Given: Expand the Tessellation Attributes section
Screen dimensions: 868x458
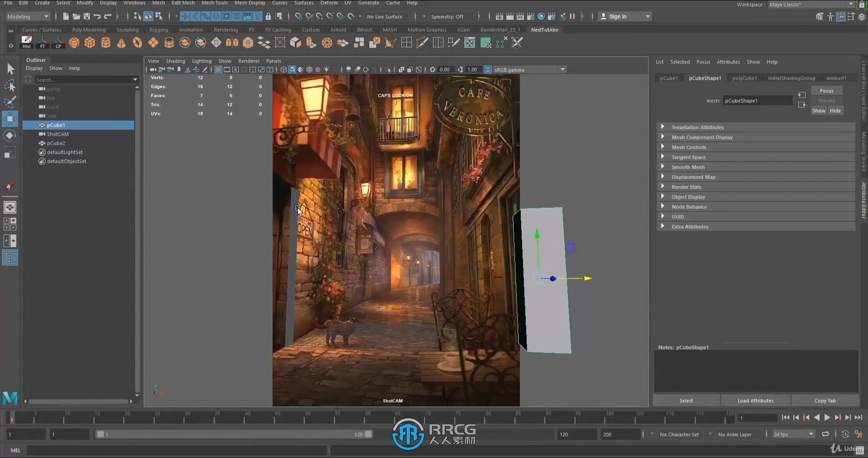Looking at the screenshot, I should (662, 126).
